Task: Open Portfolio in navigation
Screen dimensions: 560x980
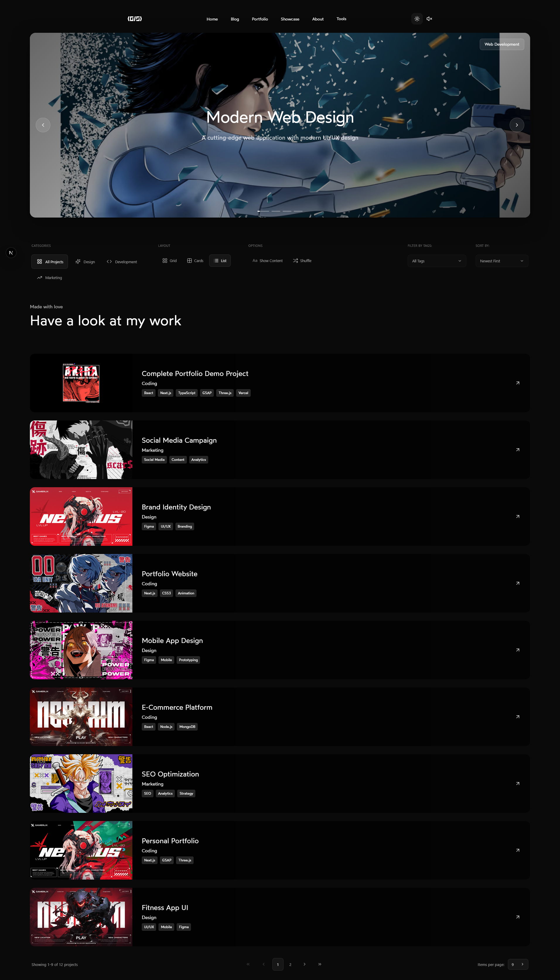Action: pos(259,19)
